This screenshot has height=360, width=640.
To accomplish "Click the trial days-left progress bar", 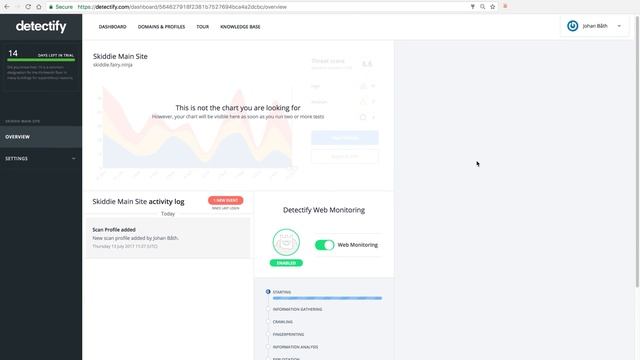I will point(41,60).
